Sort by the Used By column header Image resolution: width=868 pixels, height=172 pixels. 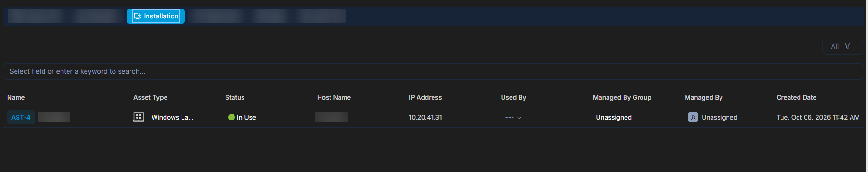click(x=513, y=97)
